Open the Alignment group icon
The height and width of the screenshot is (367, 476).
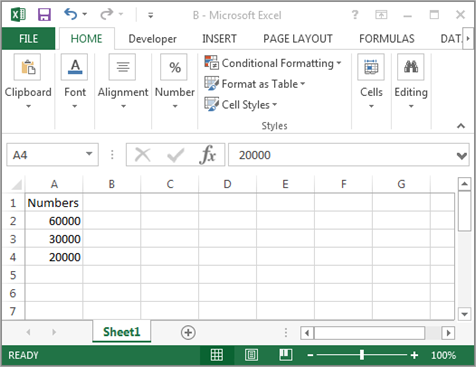point(123,67)
